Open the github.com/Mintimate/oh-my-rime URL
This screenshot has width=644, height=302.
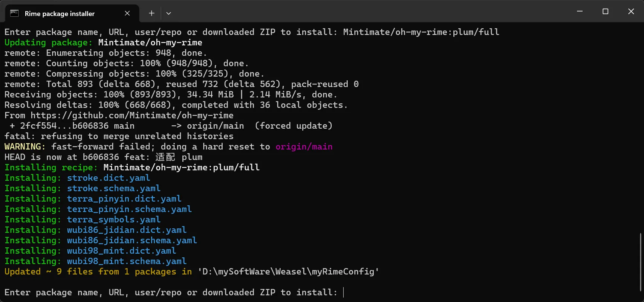pyautogui.click(x=132, y=116)
